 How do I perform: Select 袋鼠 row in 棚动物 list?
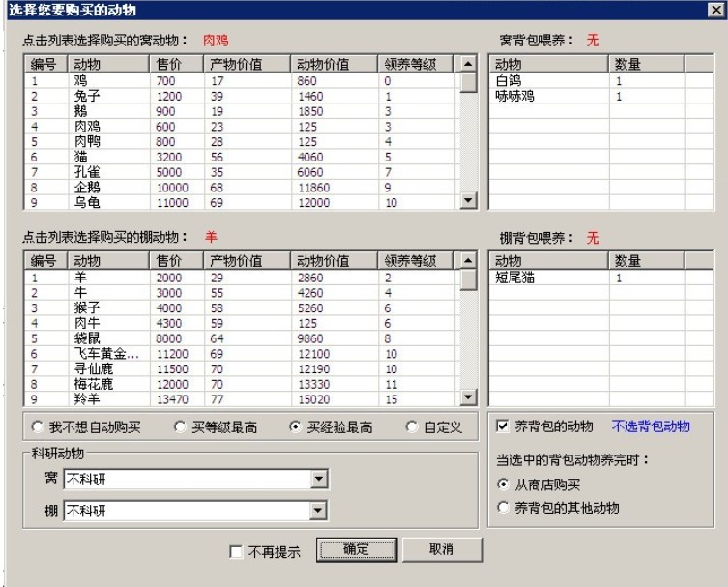pos(242,338)
